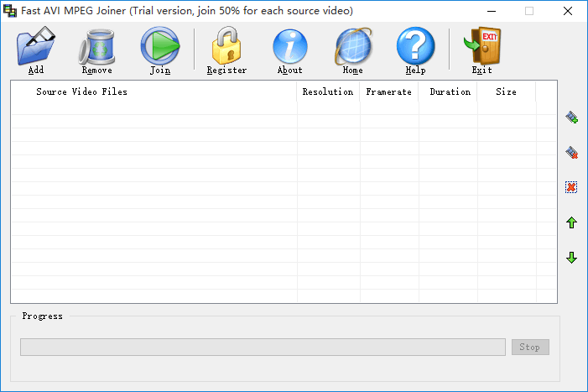Click the add video file side icon

(x=571, y=118)
